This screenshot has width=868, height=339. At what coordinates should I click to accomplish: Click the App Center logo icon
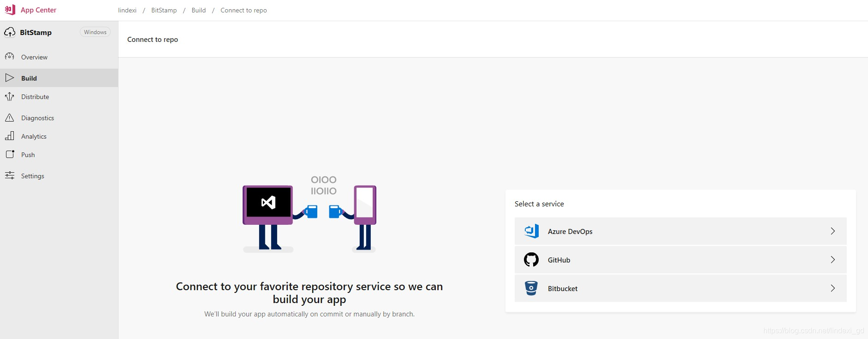pos(10,10)
